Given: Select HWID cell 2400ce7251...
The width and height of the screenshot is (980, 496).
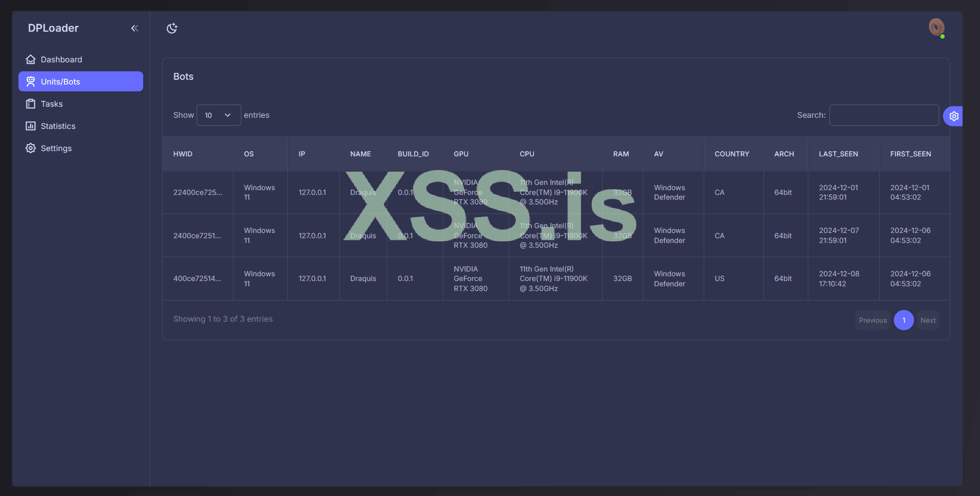Looking at the screenshot, I should 197,236.
